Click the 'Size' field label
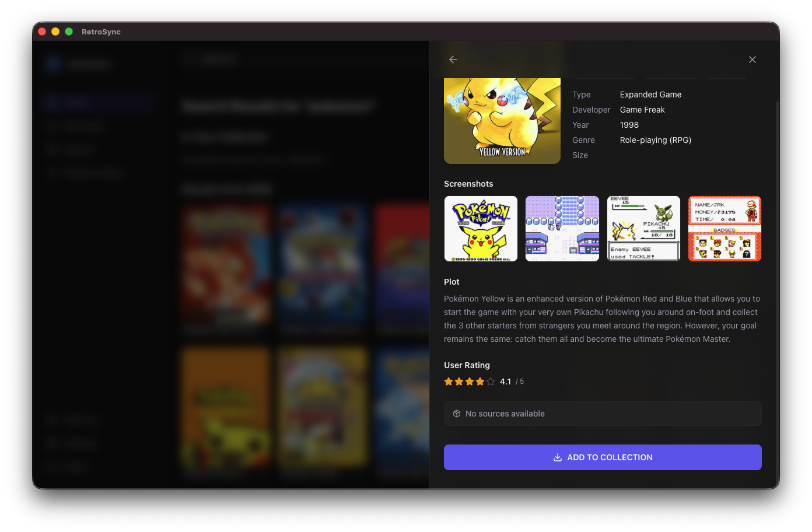 pos(580,155)
